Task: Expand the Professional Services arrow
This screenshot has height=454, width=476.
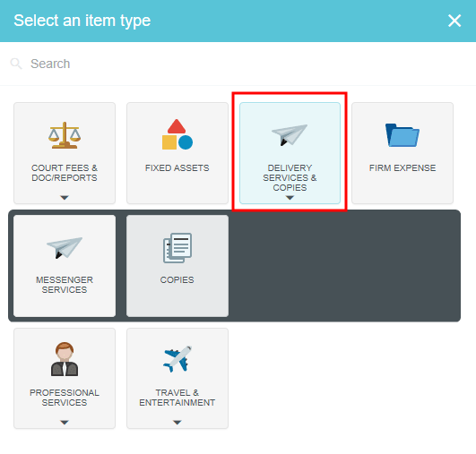Action: pyautogui.click(x=65, y=422)
